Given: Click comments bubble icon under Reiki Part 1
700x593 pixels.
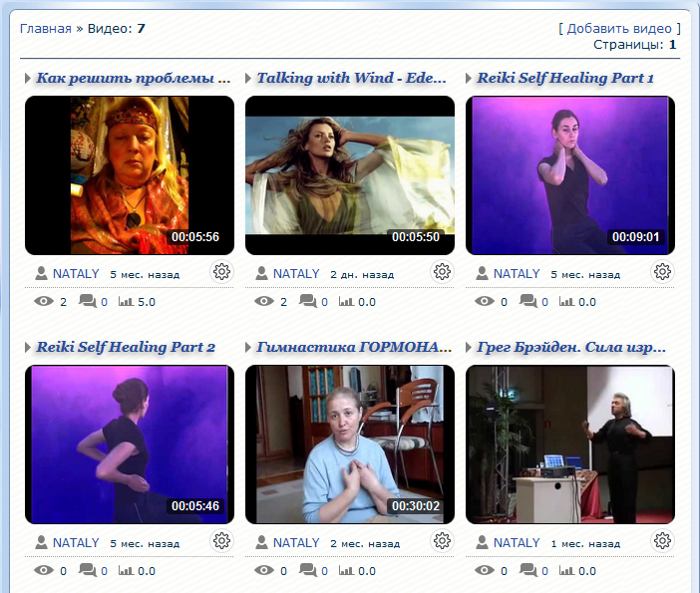Looking at the screenshot, I should point(528,301).
